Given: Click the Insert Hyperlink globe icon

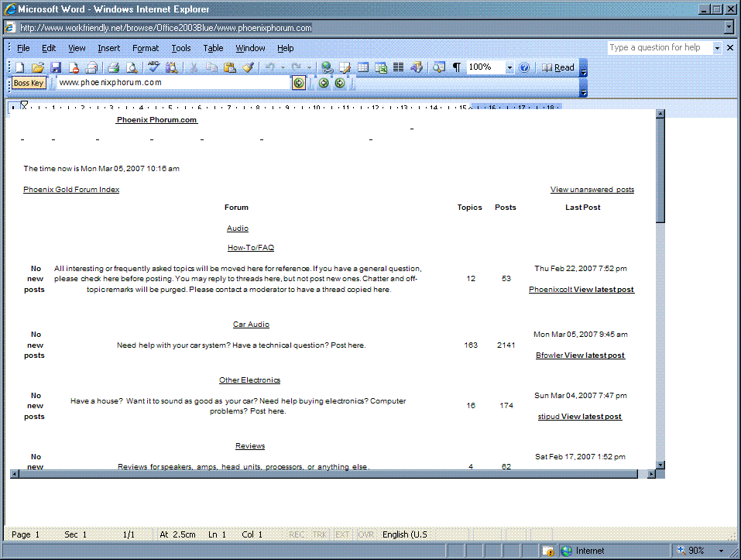Looking at the screenshot, I should pos(327,68).
